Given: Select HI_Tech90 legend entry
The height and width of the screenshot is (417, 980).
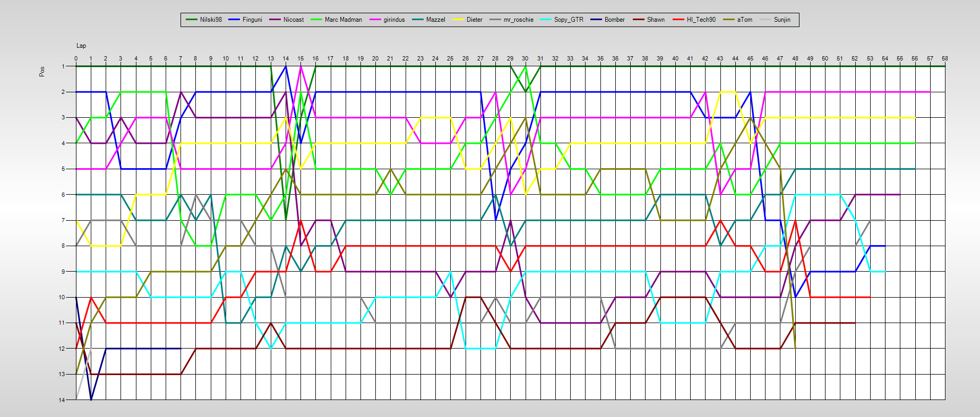Looking at the screenshot, I should point(701,20).
